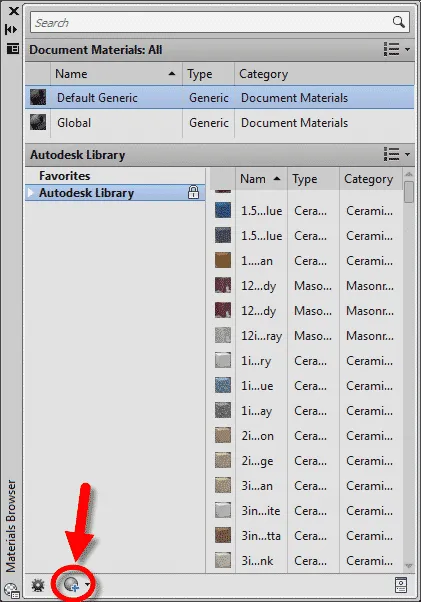Select library material '12i...ray'

306,336
